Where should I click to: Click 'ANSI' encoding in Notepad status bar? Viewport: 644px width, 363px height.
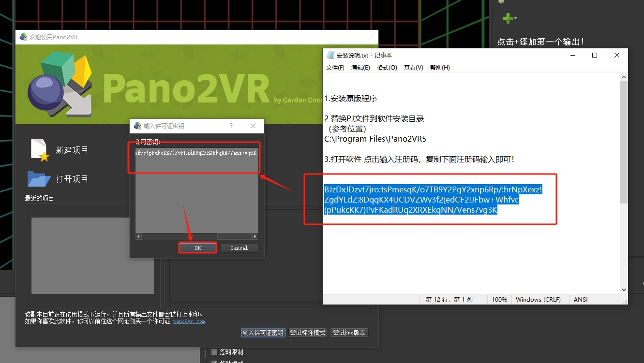point(581,300)
